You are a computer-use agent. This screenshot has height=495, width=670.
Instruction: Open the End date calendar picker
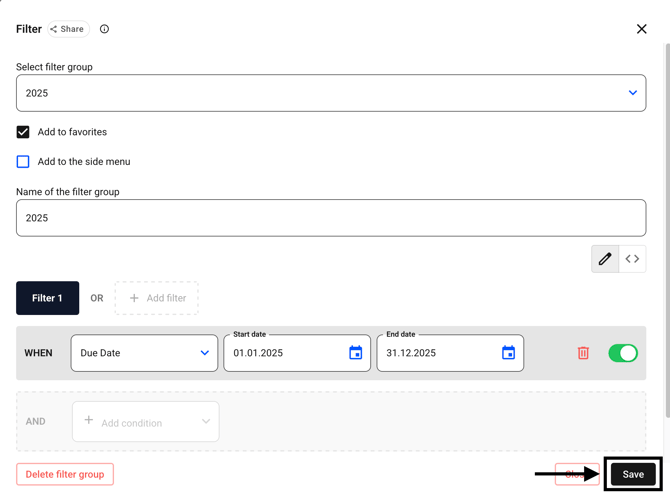(x=508, y=353)
